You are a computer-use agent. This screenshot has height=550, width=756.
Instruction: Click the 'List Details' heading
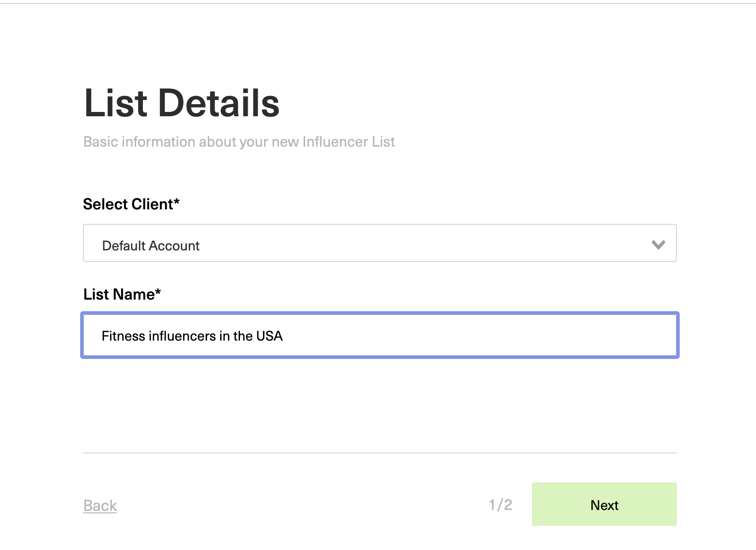click(x=182, y=103)
